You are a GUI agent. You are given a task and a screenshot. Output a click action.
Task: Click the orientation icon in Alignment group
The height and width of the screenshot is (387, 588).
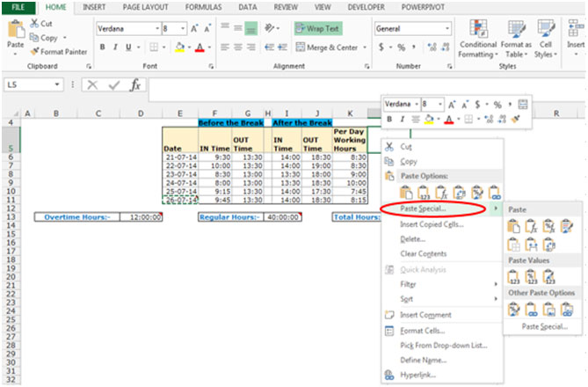click(269, 28)
